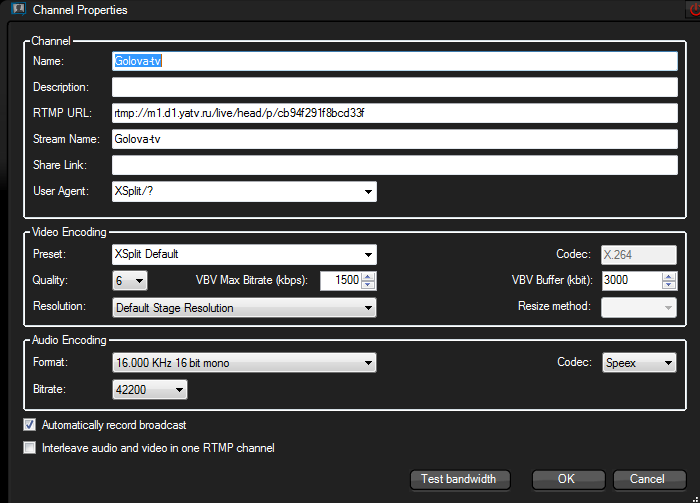The width and height of the screenshot is (700, 503).
Task: Open the audio Bitrate dropdown
Action: click(150, 389)
